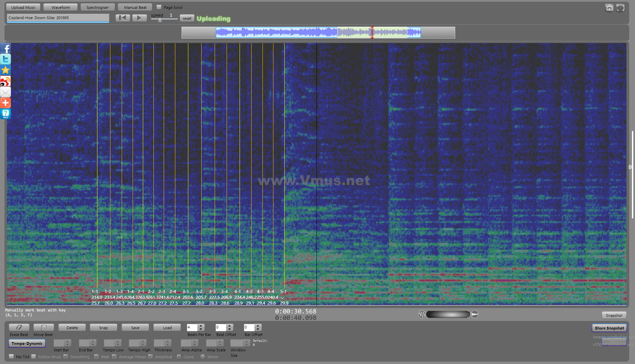
Task: Increase Bar Offset with up arrow
Action: [x=258, y=326]
